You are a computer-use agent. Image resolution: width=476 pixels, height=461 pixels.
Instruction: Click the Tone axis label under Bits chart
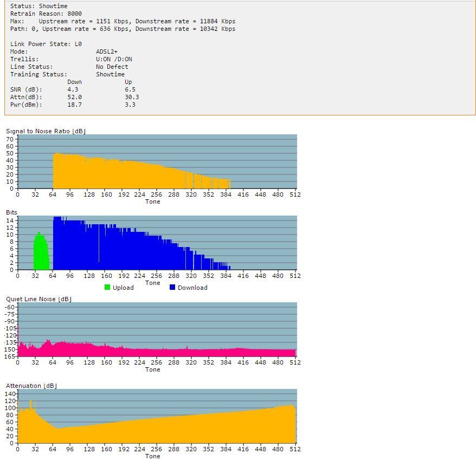(153, 283)
